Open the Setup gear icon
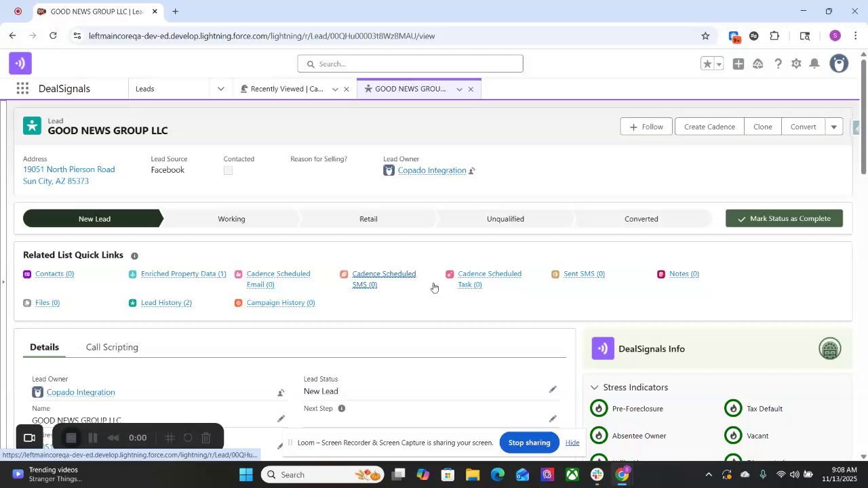This screenshot has height=488, width=868. click(x=796, y=64)
